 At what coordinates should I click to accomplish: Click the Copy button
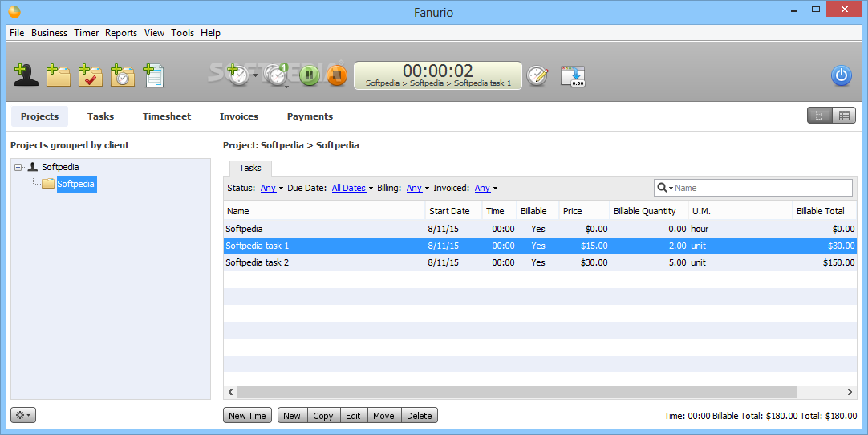(x=322, y=416)
